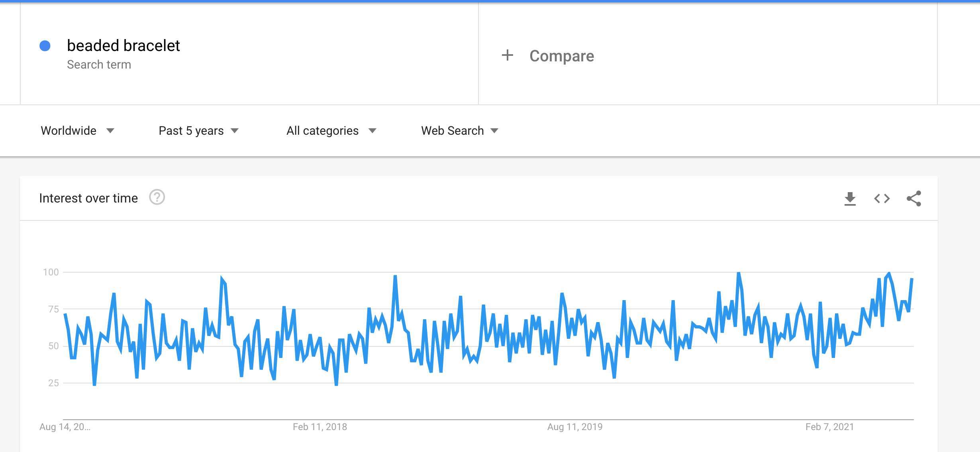The image size is (980, 452).
Task: Edit the beaded bracelet search term
Action: (x=123, y=46)
